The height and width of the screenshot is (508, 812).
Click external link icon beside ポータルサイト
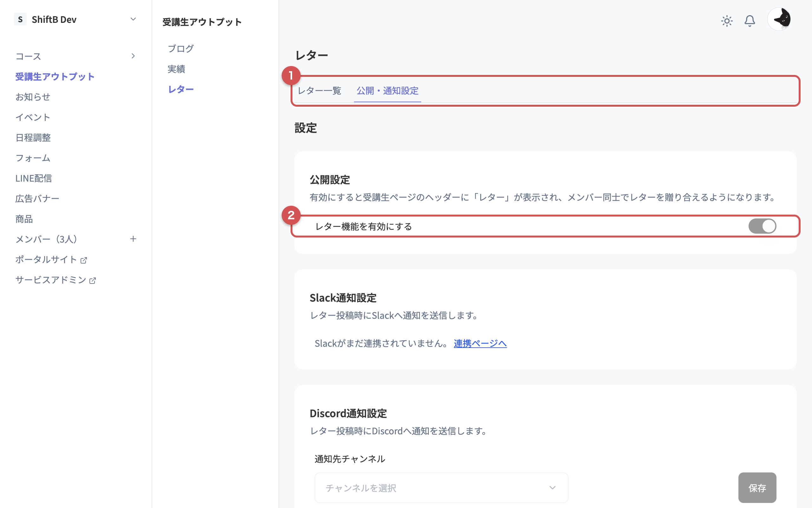[x=84, y=260]
